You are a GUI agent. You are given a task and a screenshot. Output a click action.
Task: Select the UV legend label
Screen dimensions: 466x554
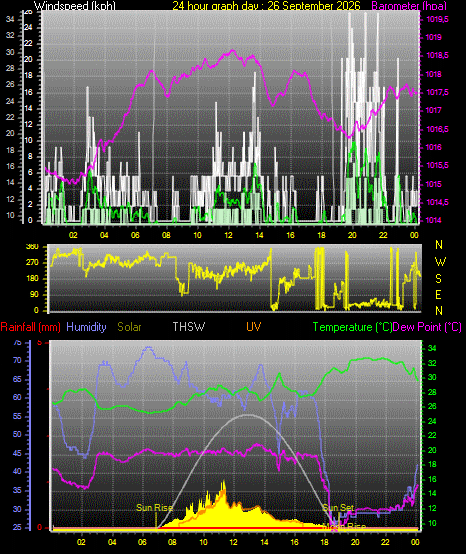[254, 327]
